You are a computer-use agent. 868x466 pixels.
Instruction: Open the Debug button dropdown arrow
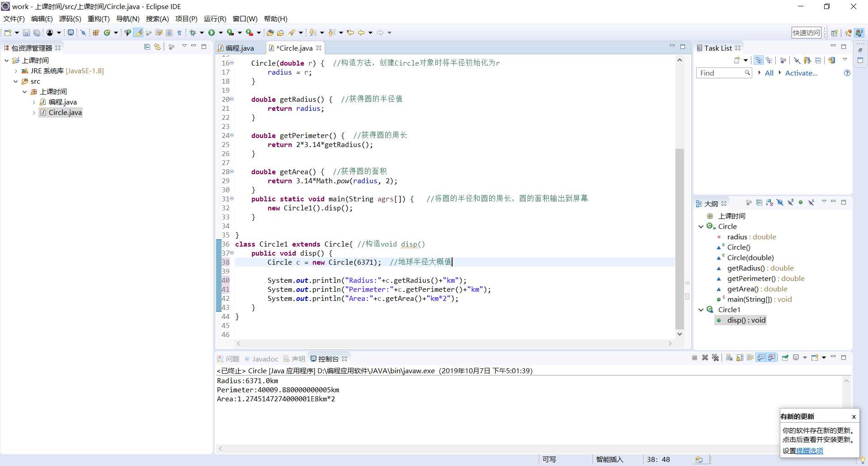(202, 33)
